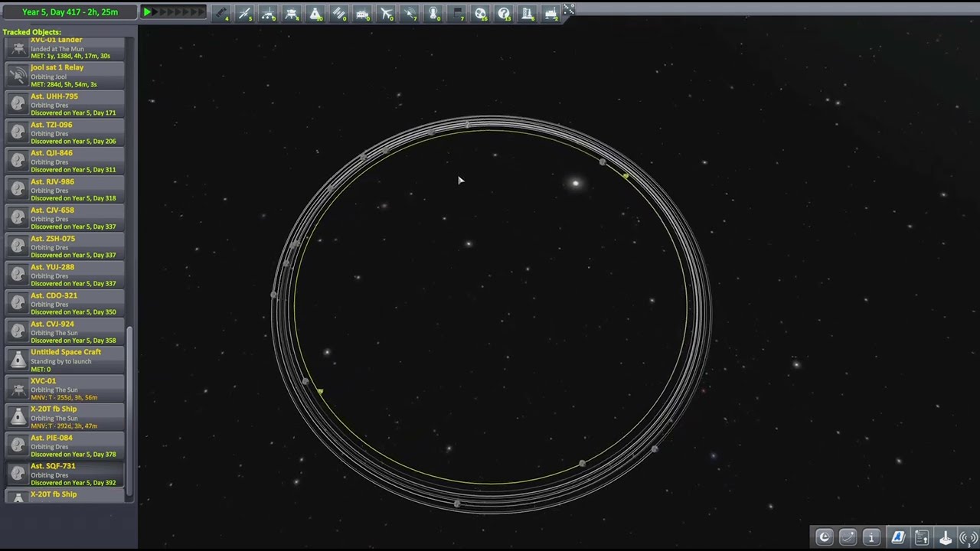The height and width of the screenshot is (551, 980).
Task: Select highlighted asteroid Ast. SQF-731
Action: pyautogui.click(x=65, y=474)
